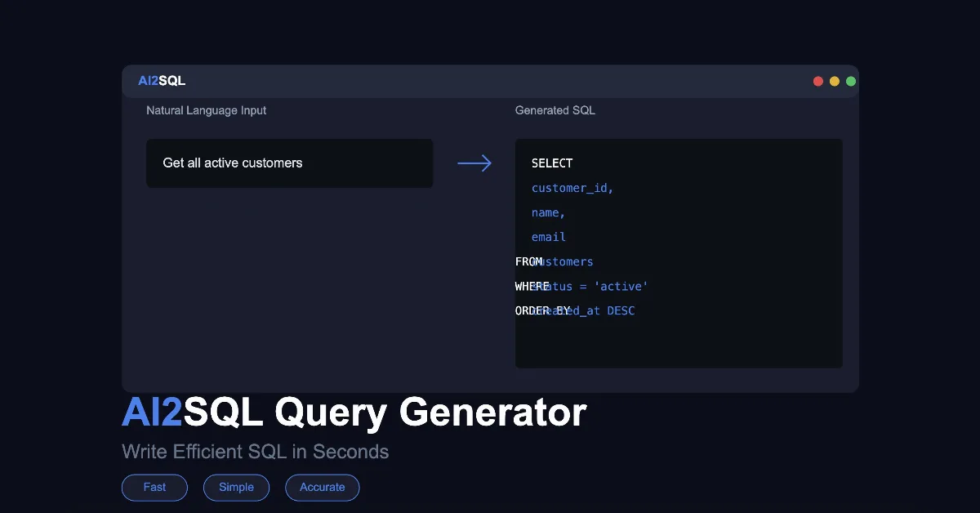980x513 pixels.
Task: Click the email line in SQL
Action: 549,237
